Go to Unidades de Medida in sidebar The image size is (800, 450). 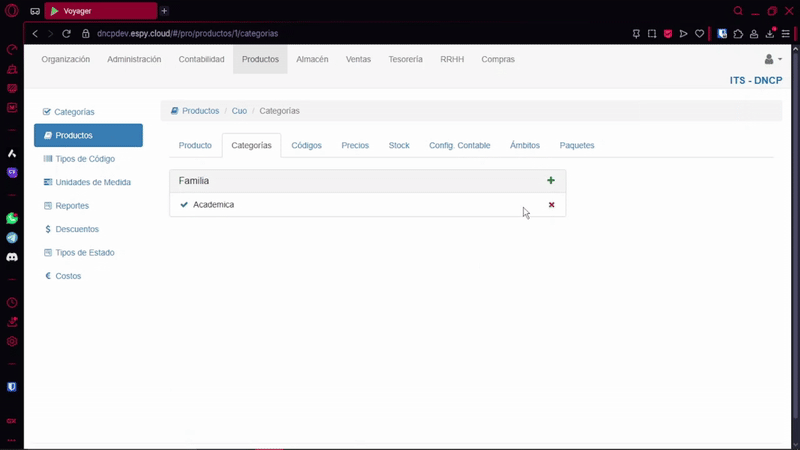point(93,182)
